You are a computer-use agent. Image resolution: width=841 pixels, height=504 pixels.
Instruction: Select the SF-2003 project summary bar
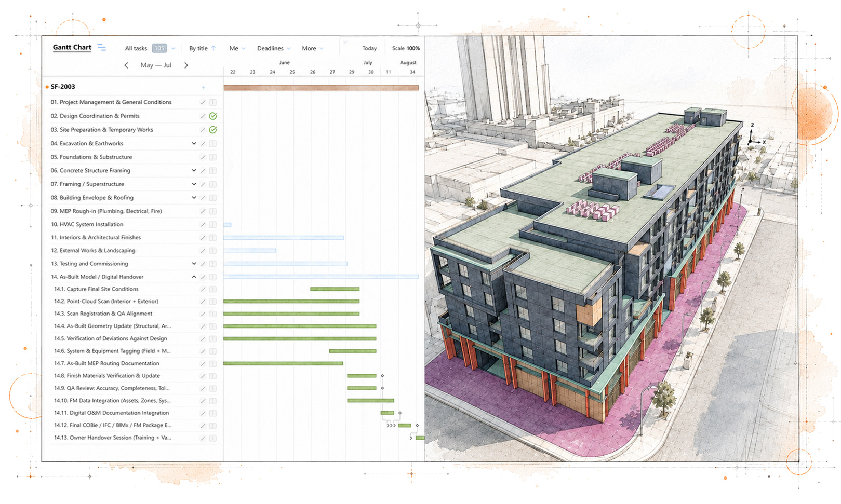pyautogui.click(x=321, y=88)
